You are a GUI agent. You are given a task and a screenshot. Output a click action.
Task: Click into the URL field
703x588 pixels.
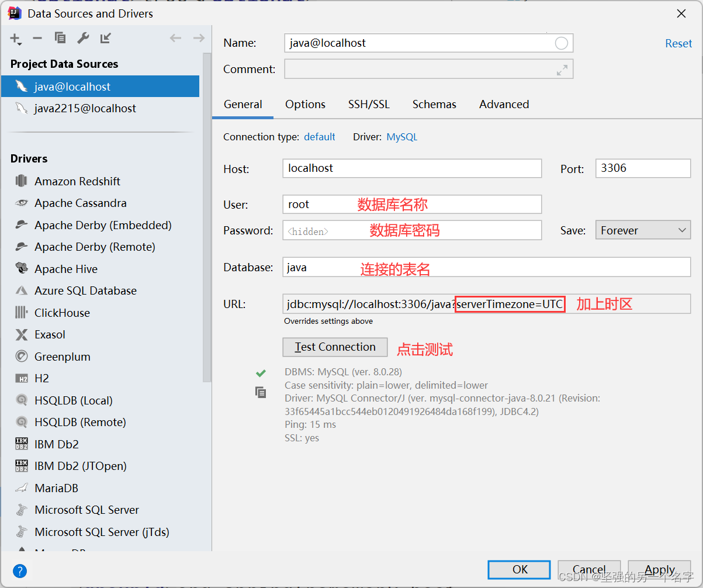(486, 304)
